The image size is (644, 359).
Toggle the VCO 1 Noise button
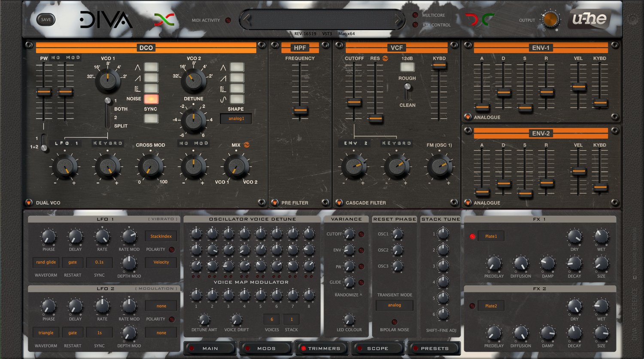coord(151,99)
